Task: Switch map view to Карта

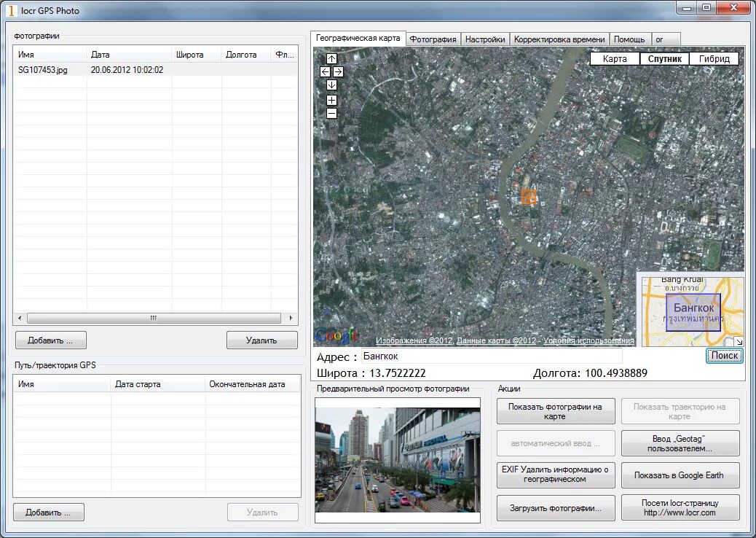Action: tap(615, 59)
